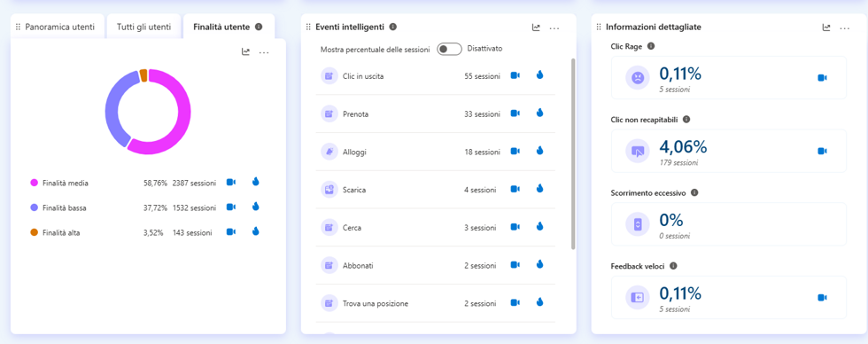Image resolution: width=868 pixels, height=344 pixels.
Task: Open the Tutti gli utenti tab
Action: [x=143, y=27]
